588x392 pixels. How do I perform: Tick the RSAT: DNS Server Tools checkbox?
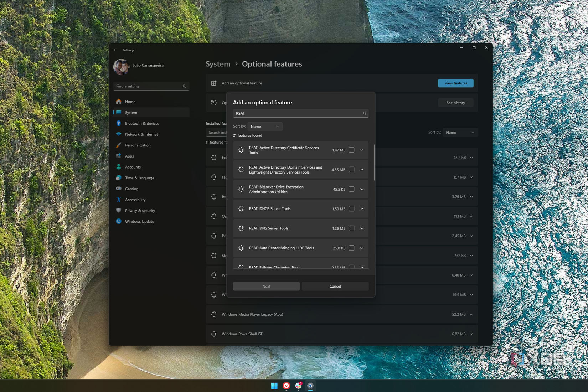(x=351, y=228)
